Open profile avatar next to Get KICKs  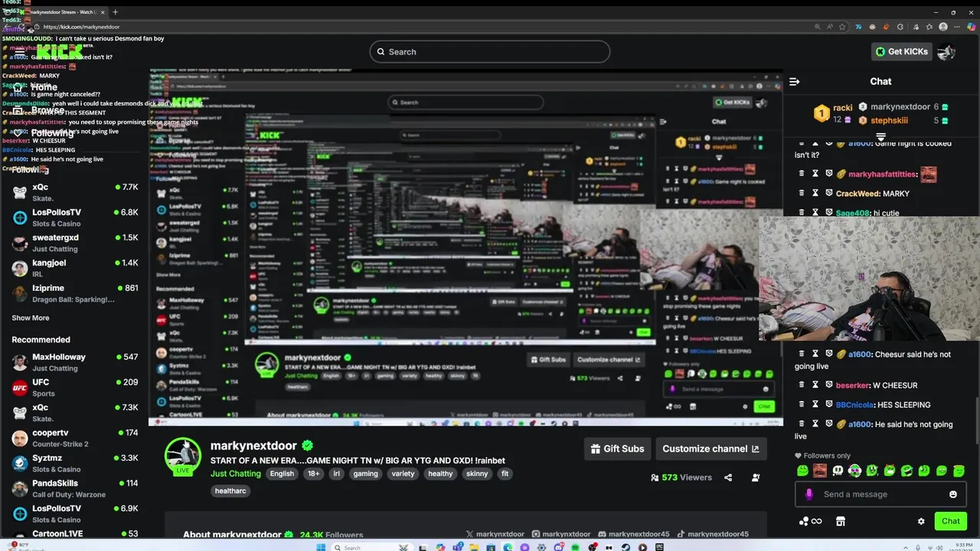pos(946,51)
